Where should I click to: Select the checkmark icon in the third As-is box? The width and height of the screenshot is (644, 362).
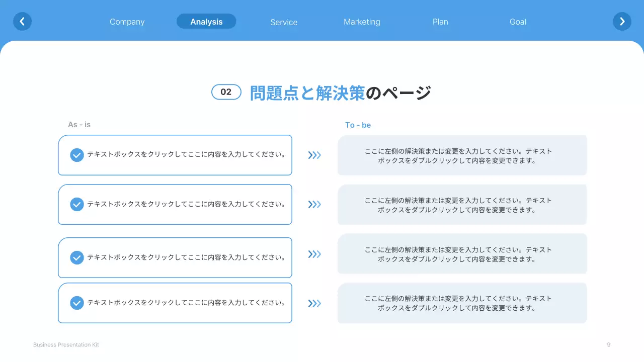[76, 257]
